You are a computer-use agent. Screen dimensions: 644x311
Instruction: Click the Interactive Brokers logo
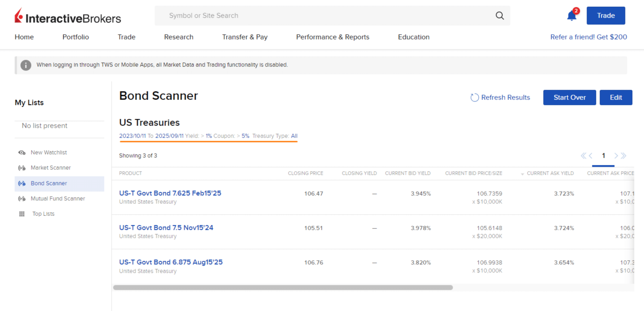coord(68,16)
